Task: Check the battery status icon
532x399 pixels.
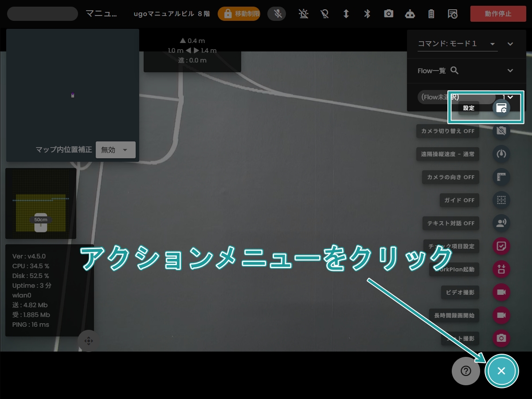Action: point(431,14)
